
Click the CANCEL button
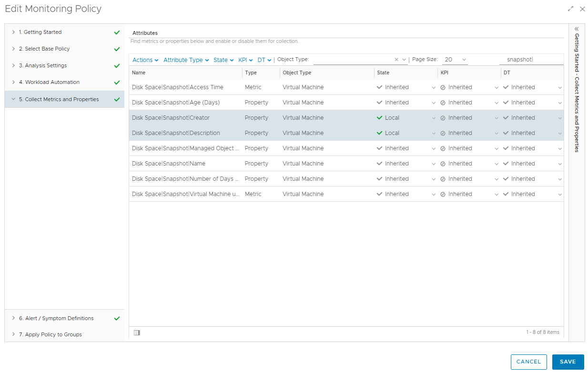[528, 362]
